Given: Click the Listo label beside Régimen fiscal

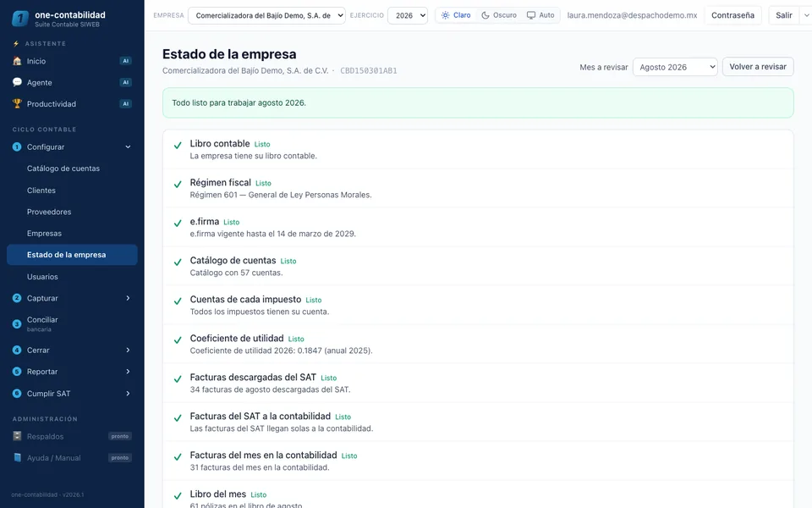Looking at the screenshot, I should point(263,183).
